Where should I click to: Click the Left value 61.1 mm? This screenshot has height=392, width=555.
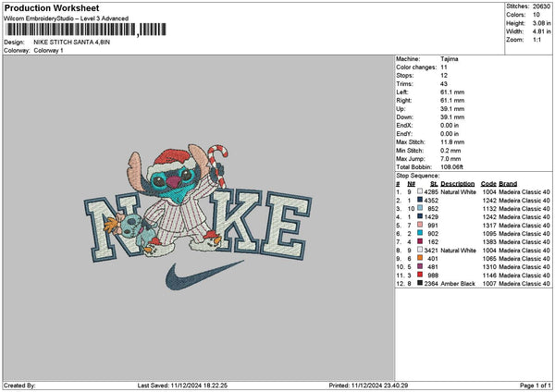click(452, 92)
